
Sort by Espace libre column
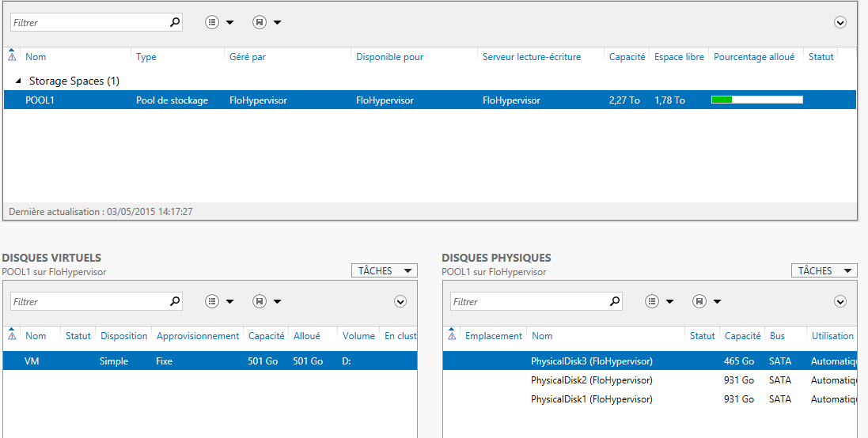point(679,57)
